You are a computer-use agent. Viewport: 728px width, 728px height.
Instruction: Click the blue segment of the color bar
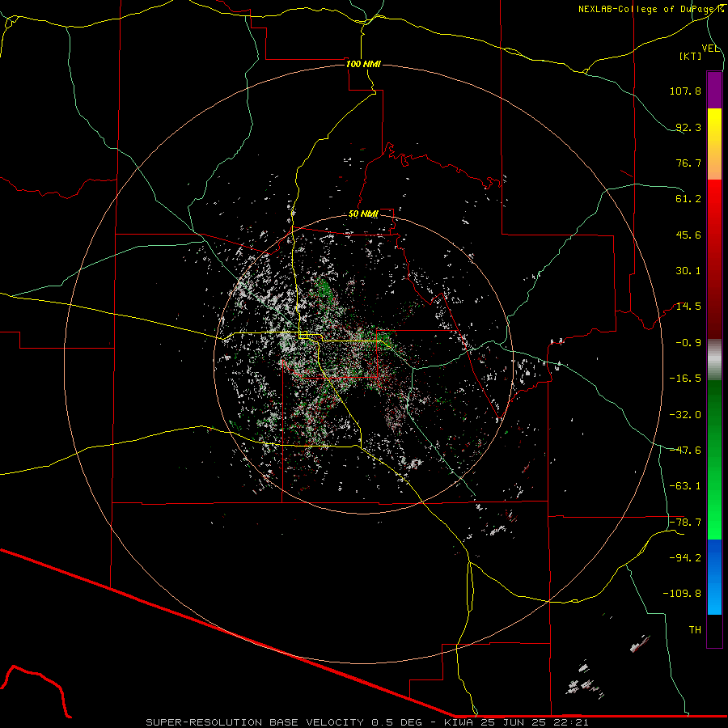point(714,577)
